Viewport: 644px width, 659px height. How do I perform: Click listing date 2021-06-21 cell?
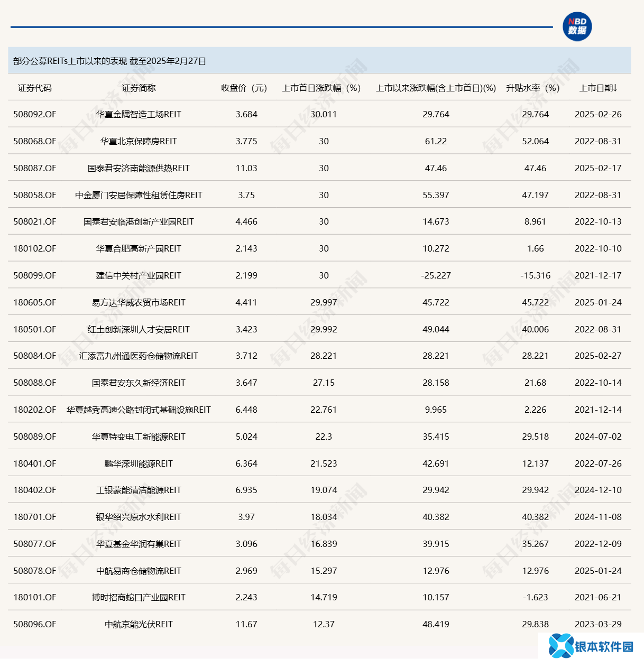click(x=598, y=597)
